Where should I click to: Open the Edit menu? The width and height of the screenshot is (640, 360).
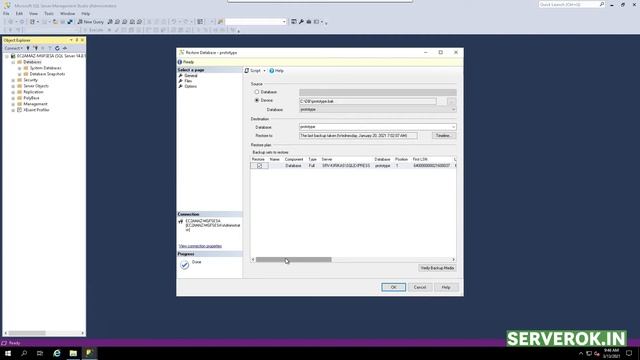click(19, 13)
